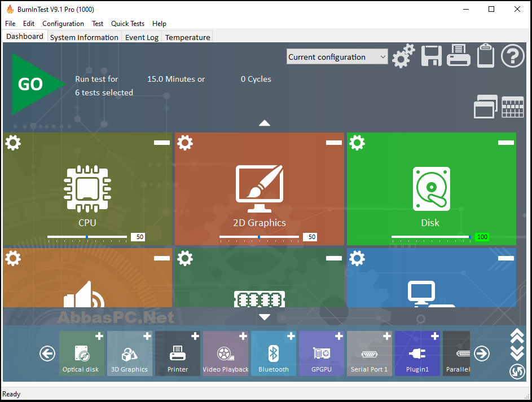532x402 pixels.
Task: Remove CPU test with minus button
Action: click(162, 143)
